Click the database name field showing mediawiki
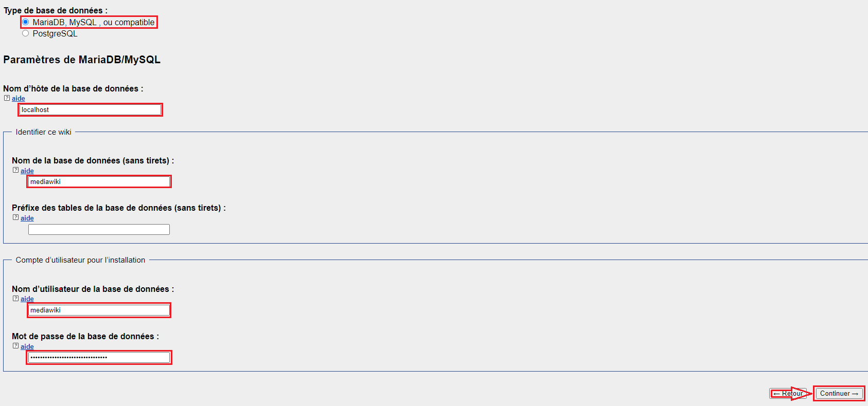 click(x=99, y=181)
